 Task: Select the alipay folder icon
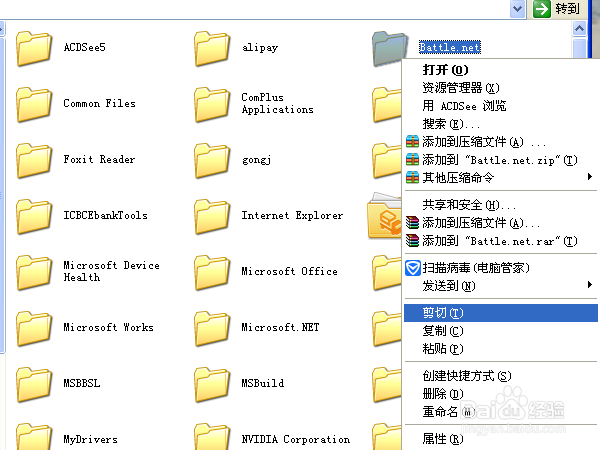(x=212, y=48)
